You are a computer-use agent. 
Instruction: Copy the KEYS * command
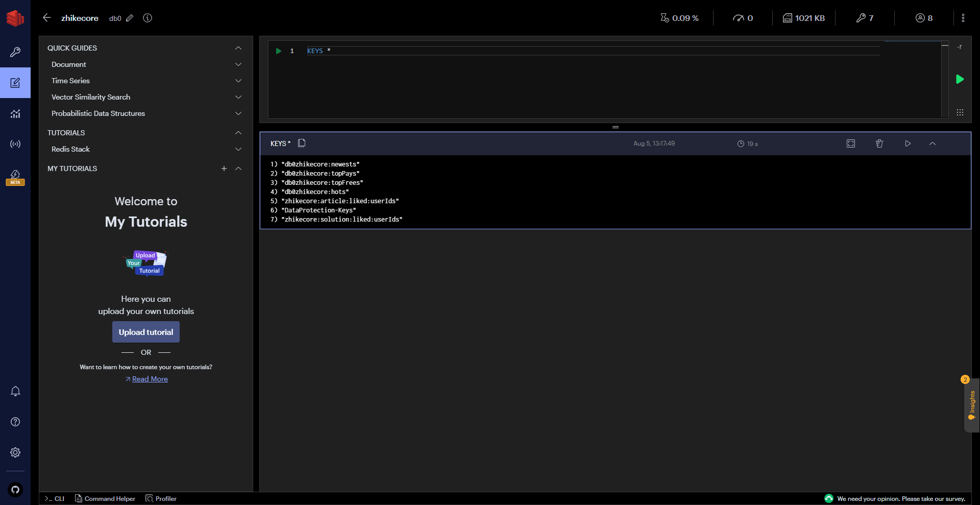pyautogui.click(x=302, y=143)
